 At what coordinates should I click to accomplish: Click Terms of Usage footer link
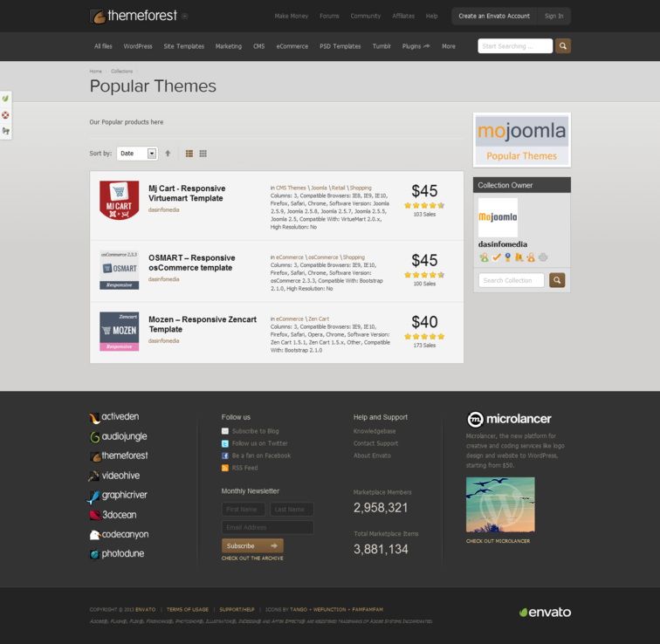point(188,609)
